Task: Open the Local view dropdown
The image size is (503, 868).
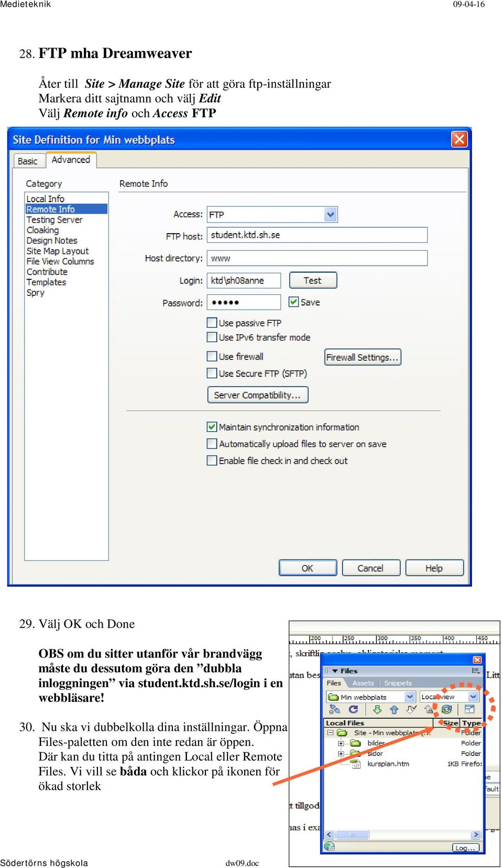Action: (473, 697)
